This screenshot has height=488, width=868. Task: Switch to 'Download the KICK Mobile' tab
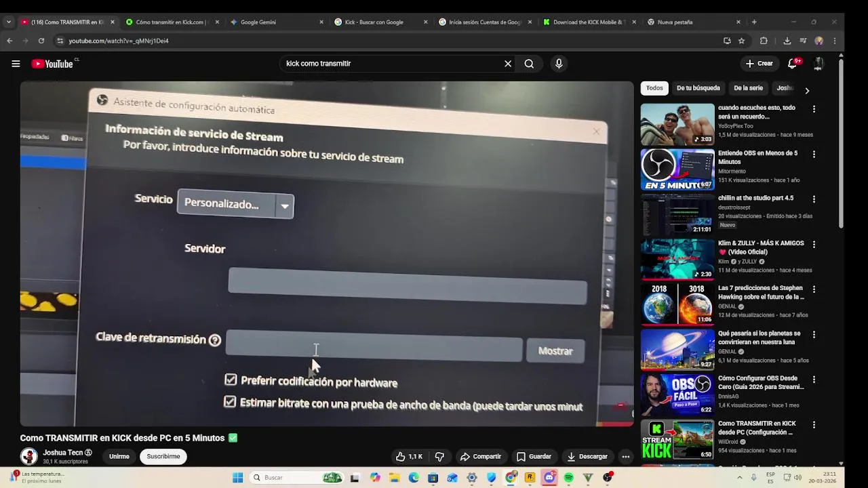pyautogui.click(x=589, y=22)
